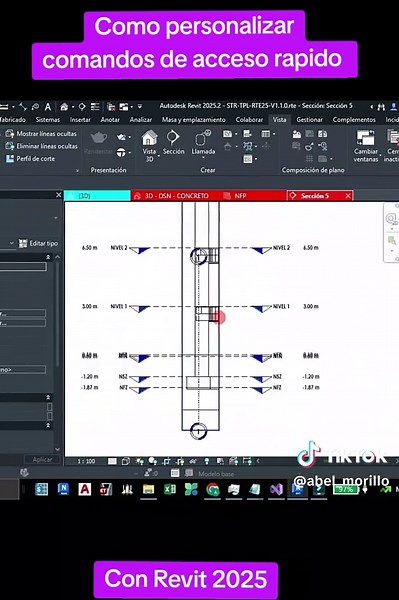399x600 pixels.
Task: Toggle sun path in view control bar
Action: coord(139,461)
